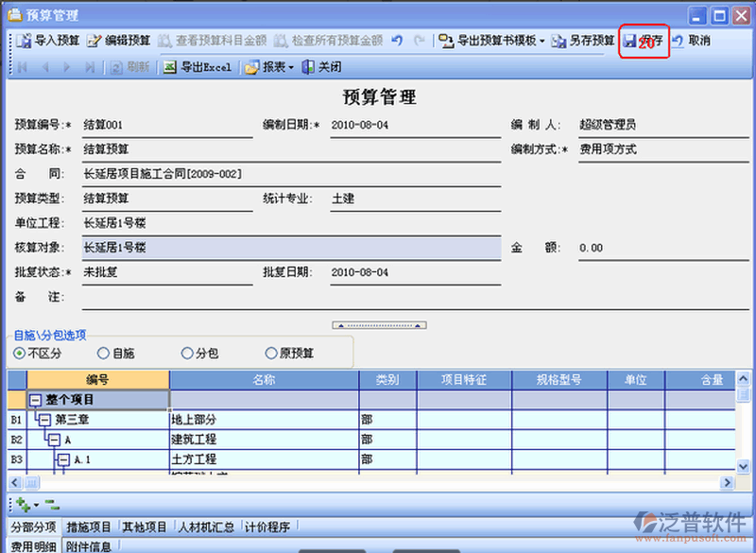
Task: Choose the 原预算 radio button
Action: coord(272,354)
